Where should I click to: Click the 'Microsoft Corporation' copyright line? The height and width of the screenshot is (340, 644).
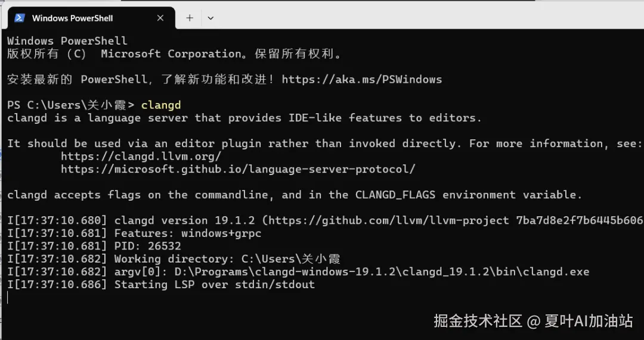click(175, 54)
